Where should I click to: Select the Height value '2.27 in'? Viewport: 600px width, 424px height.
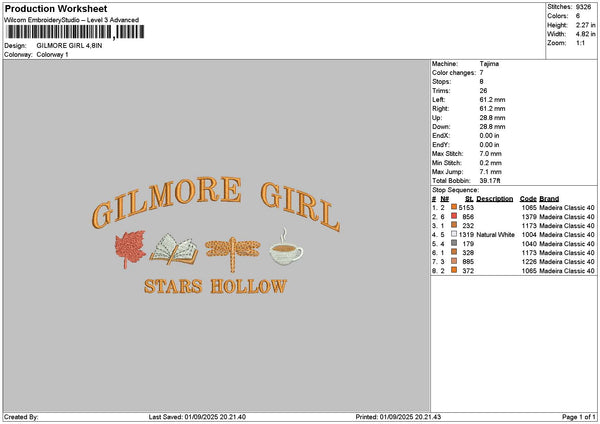(x=585, y=25)
